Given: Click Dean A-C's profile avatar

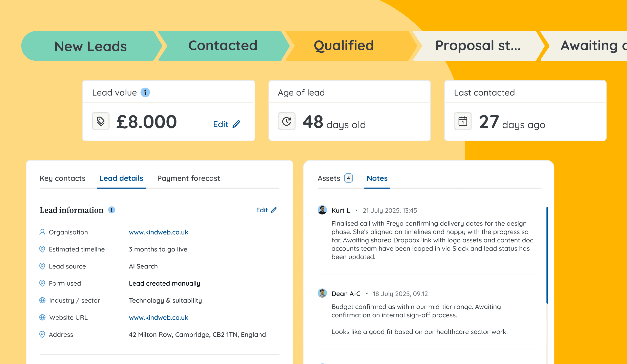Looking at the screenshot, I should click(x=322, y=293).
